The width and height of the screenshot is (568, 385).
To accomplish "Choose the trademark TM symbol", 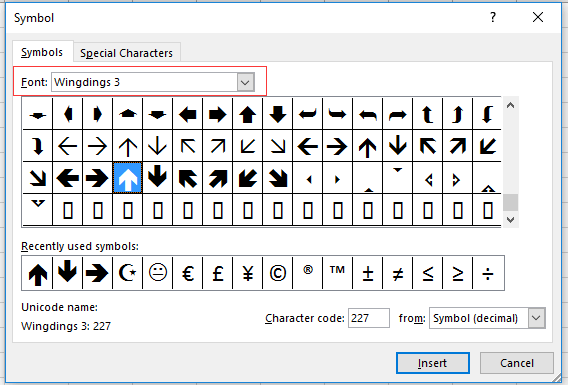I will coord(337,273).
